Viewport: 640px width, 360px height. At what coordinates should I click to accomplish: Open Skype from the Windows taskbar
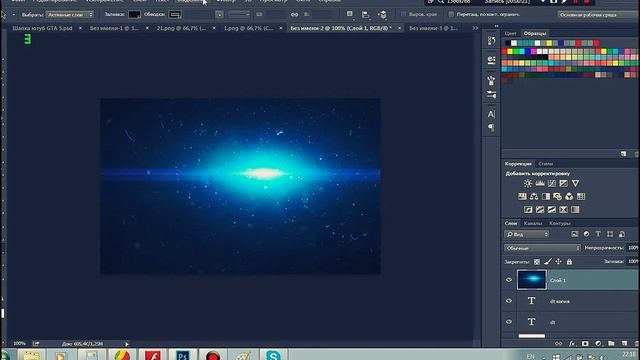(x=273, y=355)
